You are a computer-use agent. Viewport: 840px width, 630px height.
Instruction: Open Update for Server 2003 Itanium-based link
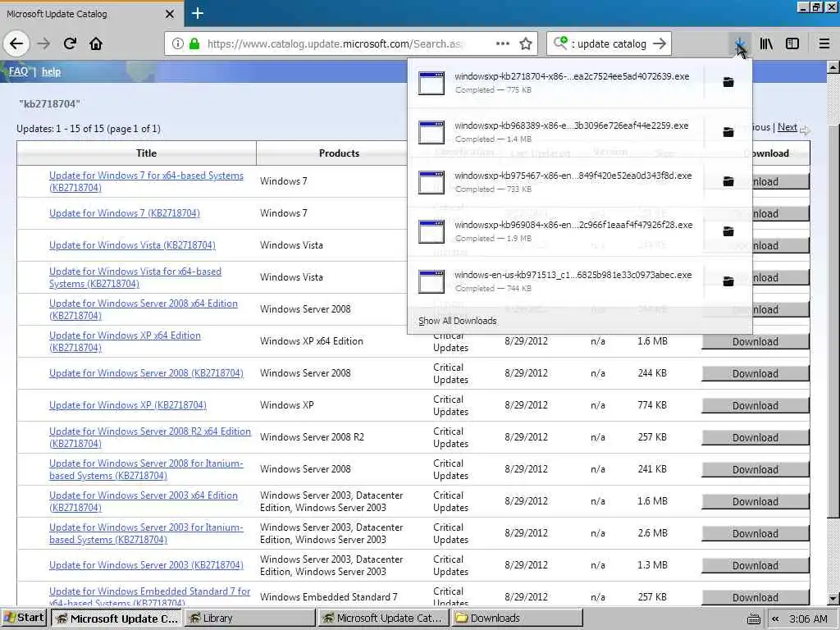pyautogui.click(x=146, y=533)
